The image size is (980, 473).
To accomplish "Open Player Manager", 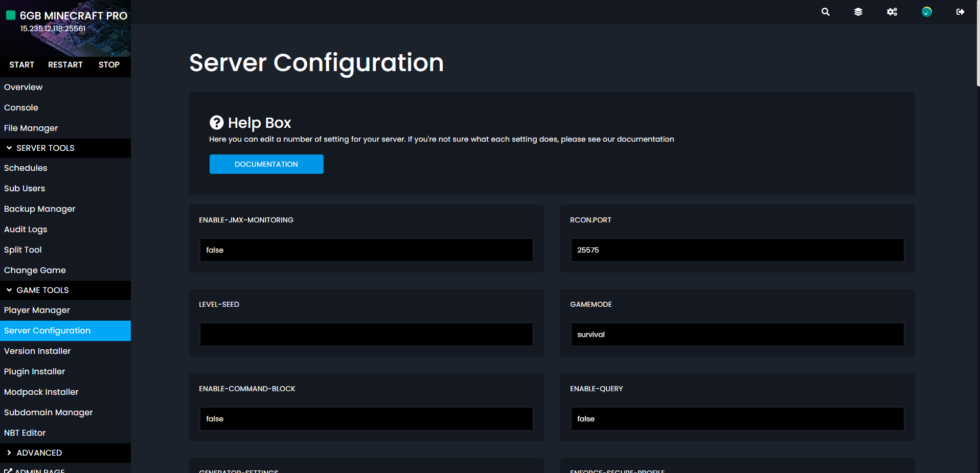I will 65,310.
